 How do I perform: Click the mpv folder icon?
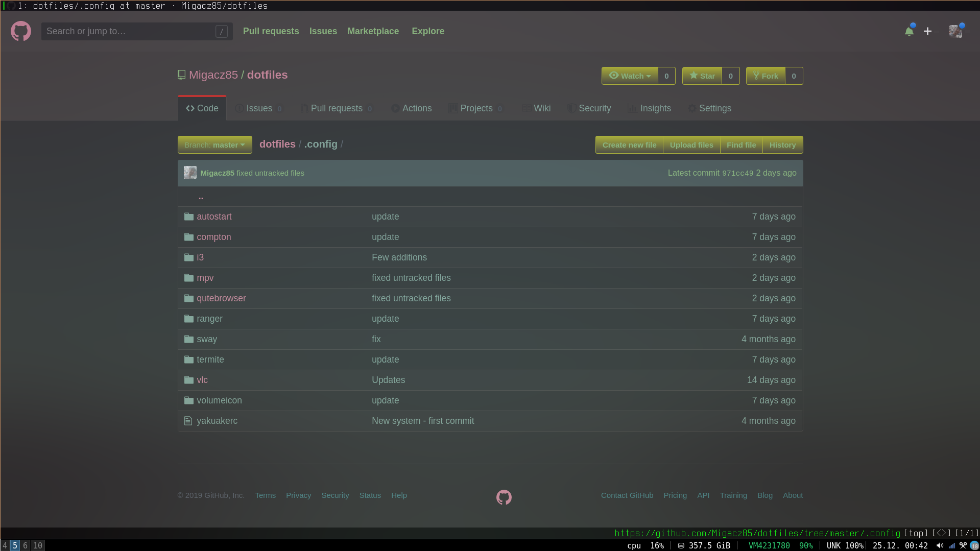coord(189,278)
